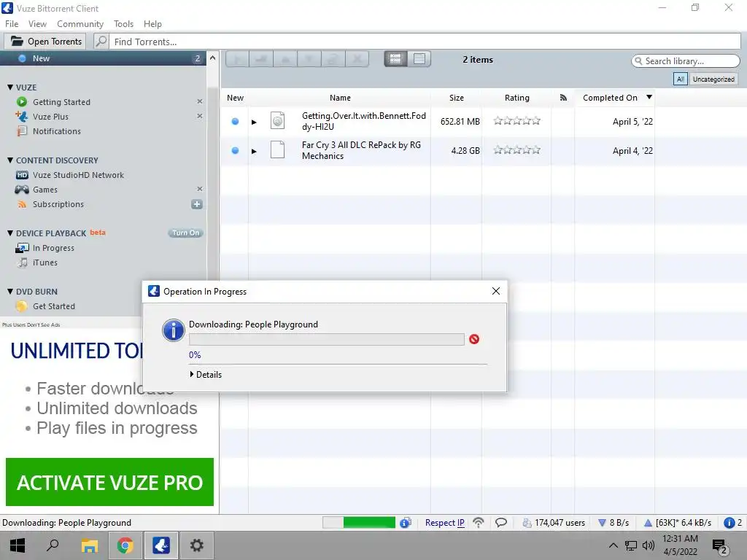This screenshot has height=560, width=747.
Task: Click the move-down arrow toolbar button
Action: (309, 59)
